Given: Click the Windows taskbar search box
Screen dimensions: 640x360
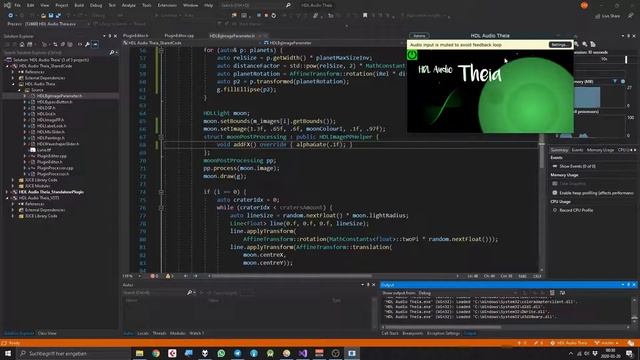Looking at the screenshot, I should [x=73, y=353].
